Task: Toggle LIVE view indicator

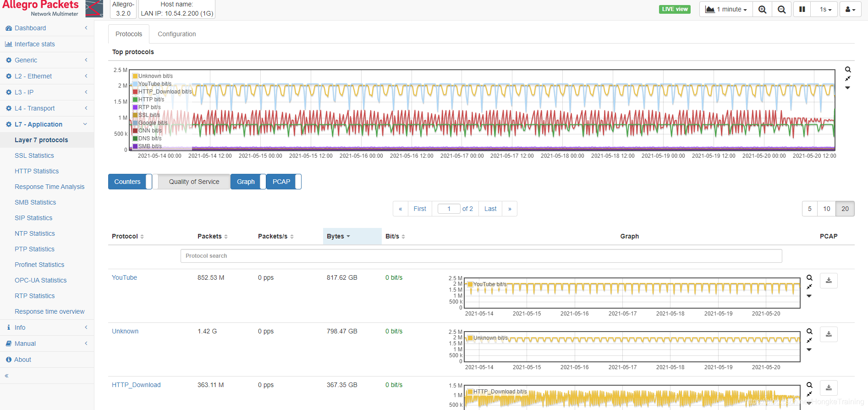Action: pyautogui.click(x=675, y=9)
